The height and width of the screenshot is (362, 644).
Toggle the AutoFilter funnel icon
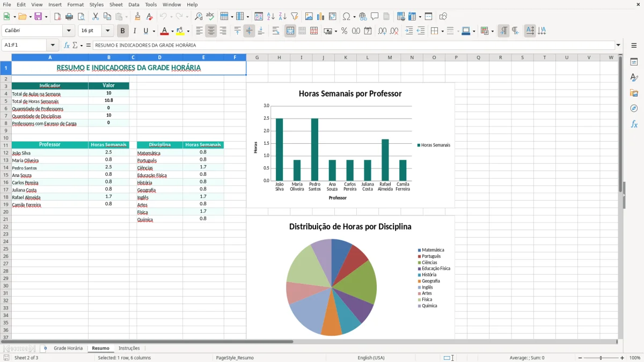295,17
